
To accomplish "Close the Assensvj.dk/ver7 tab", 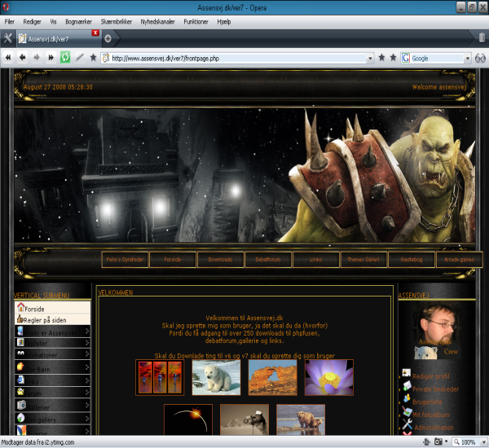I will tap(95, 33).
